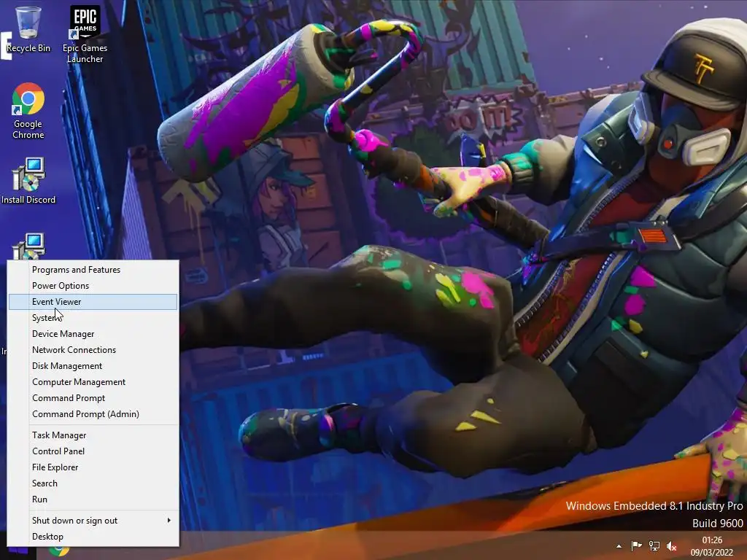The width and height of the screenshot is (747, 560).
Task: Open Network Connections entry
Action: (93, 350)
